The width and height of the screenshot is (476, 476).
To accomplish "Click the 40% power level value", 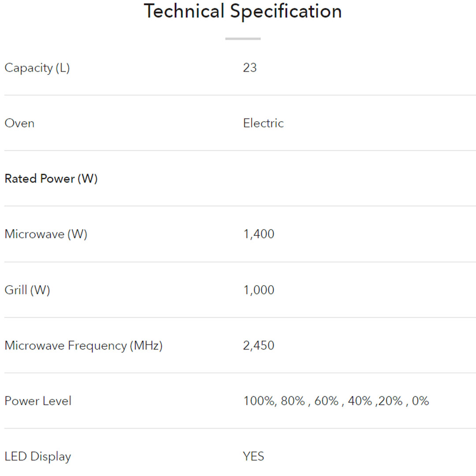I will tap(360, 401).
